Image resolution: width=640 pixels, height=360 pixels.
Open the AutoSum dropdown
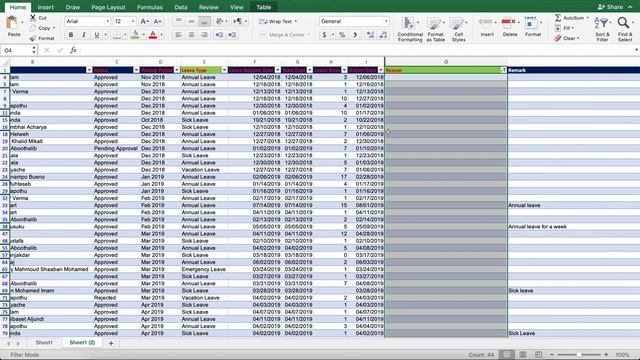587,18
